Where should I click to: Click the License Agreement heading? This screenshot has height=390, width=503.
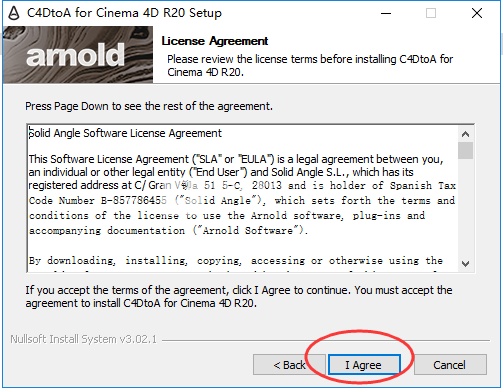(215, 41)
